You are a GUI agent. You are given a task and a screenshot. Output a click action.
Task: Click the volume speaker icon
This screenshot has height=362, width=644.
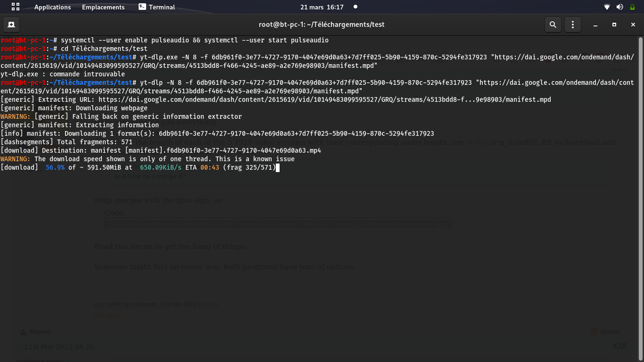pos(619,7)
